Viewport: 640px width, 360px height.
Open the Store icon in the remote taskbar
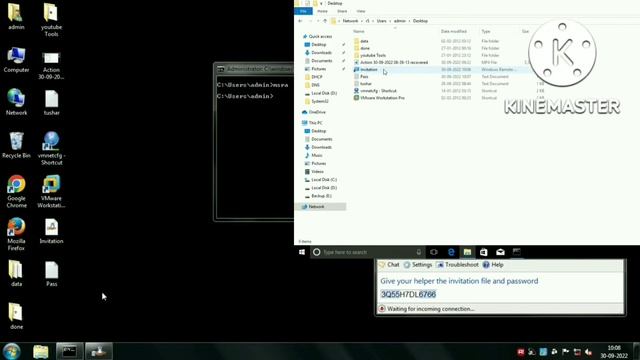pos(484,252)
